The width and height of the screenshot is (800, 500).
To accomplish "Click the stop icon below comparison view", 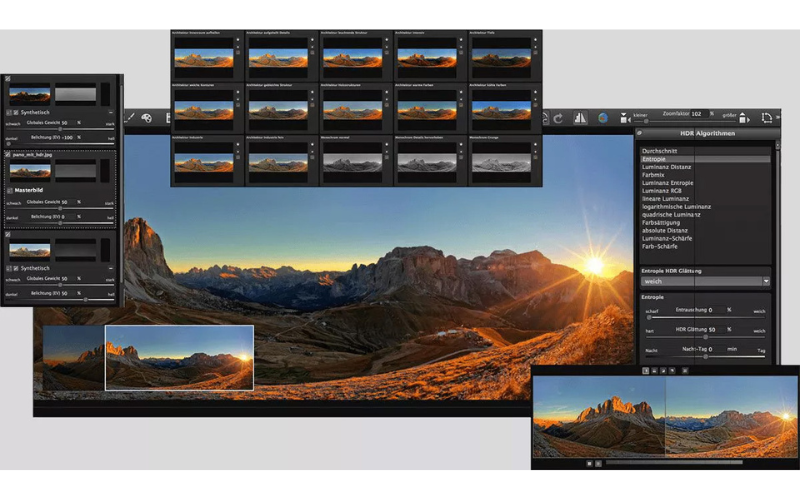I will (589, 463).
